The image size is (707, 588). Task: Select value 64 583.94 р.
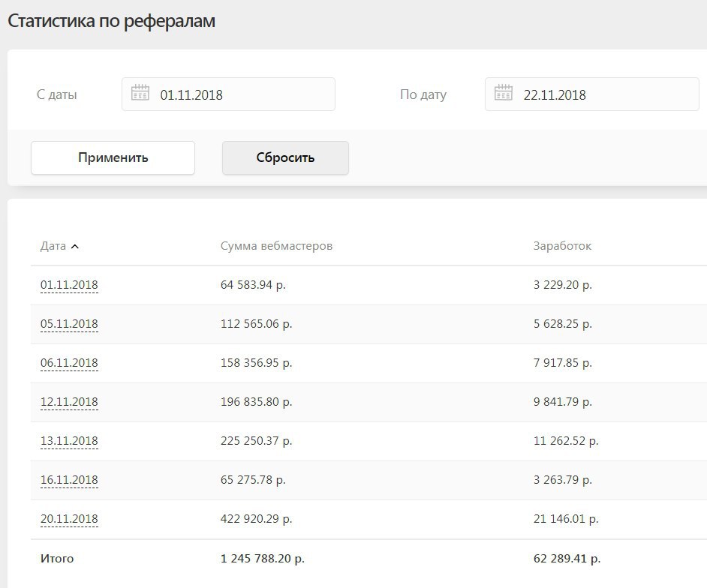pyautogui.click(x=253, y=285)
